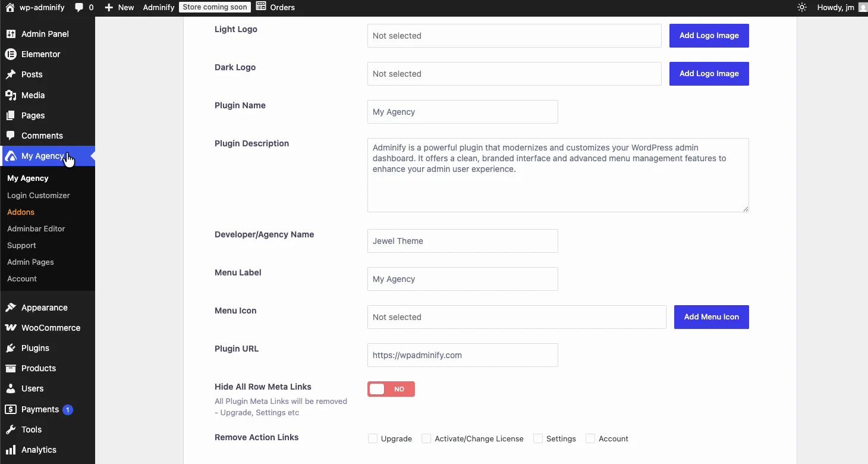This screenshot has height=464, width=868.
Task: Click Dark Logo Not selected field
Action: click(x=514, y=74)
